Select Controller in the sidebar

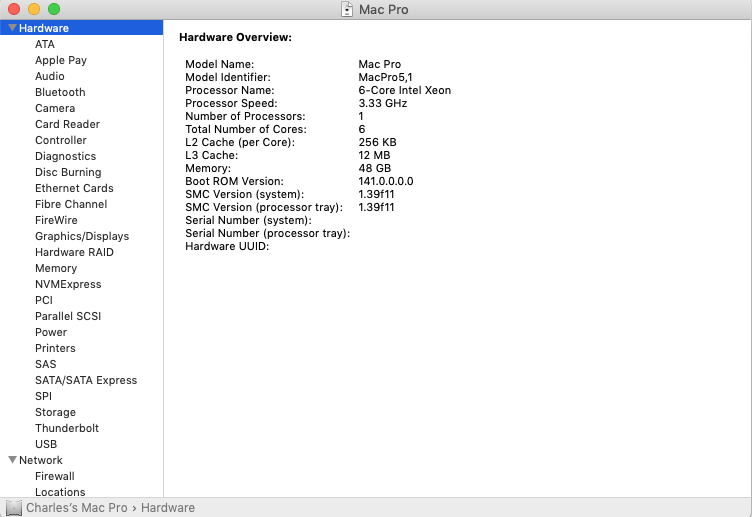pos(60,140)
